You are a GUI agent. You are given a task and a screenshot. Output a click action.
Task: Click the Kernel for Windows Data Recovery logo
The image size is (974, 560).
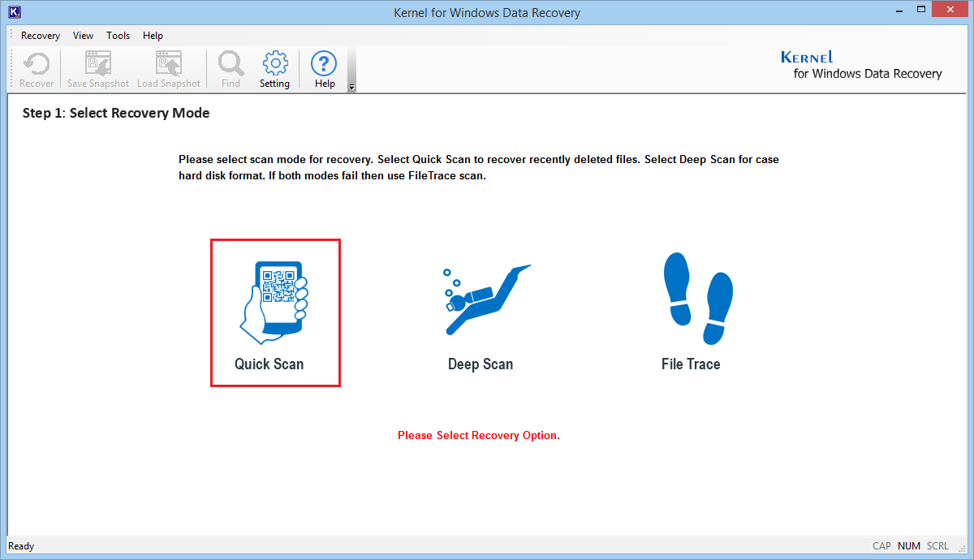coord(861,65)
